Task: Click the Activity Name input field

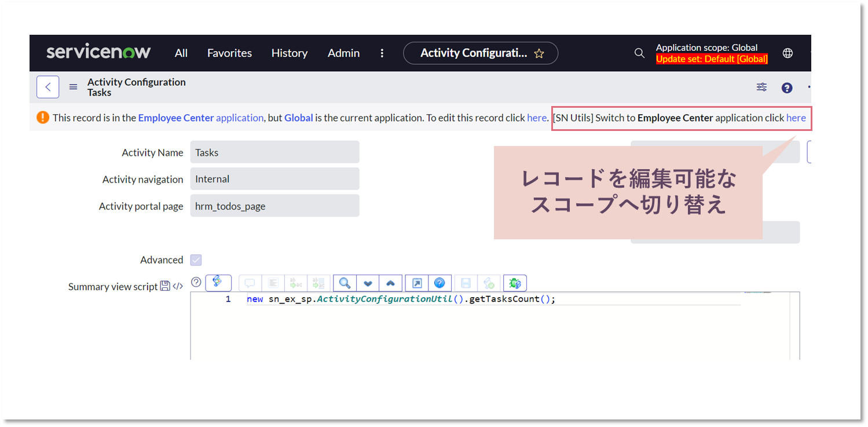Action: pyautogui.click(x=274, y=152)
